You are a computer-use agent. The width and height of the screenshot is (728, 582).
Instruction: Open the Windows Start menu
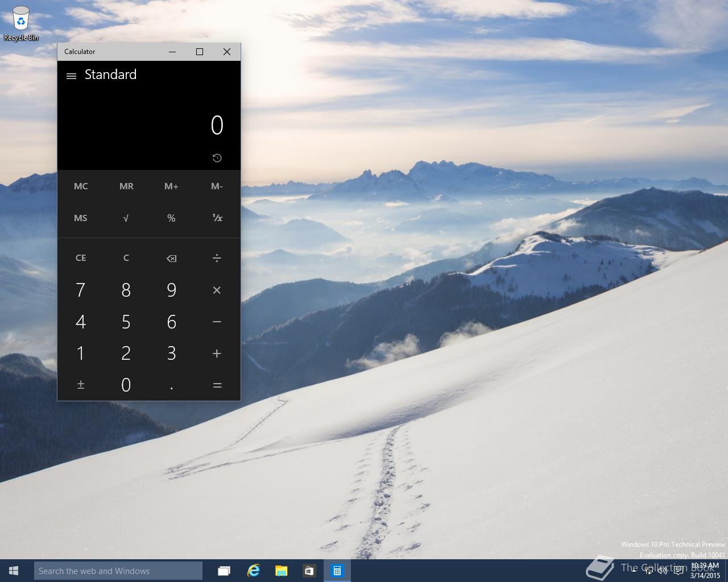[14, 571]
